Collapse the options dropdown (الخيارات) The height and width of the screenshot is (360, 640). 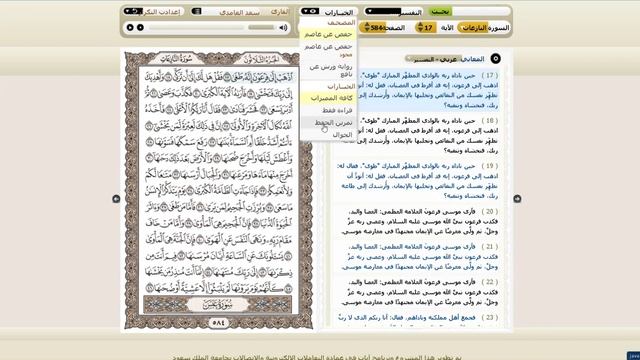(329, 12)
